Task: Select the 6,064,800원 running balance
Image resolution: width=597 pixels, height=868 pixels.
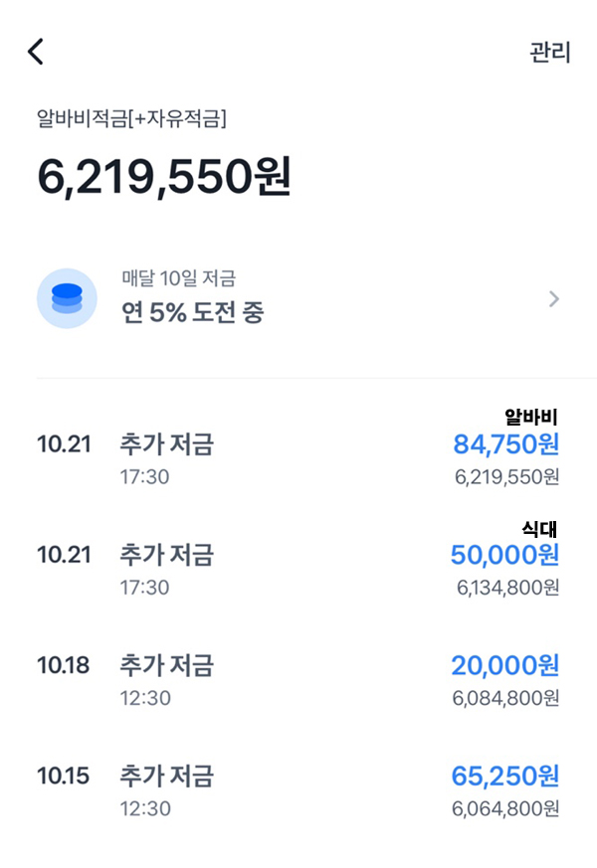Action: (505, 808)
